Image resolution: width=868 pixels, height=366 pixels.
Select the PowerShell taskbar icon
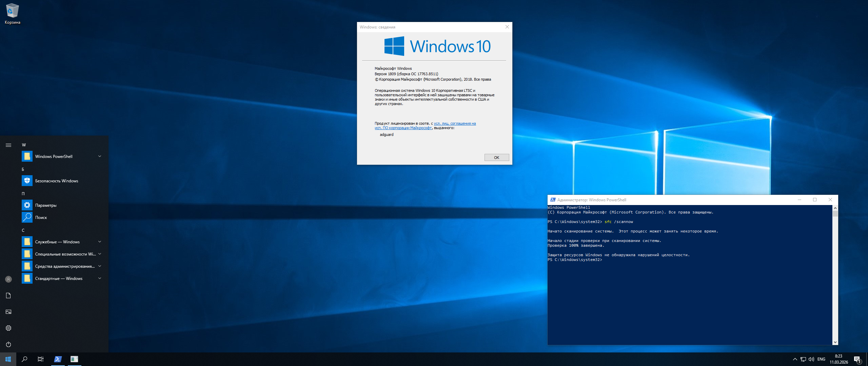pos(58,359)
